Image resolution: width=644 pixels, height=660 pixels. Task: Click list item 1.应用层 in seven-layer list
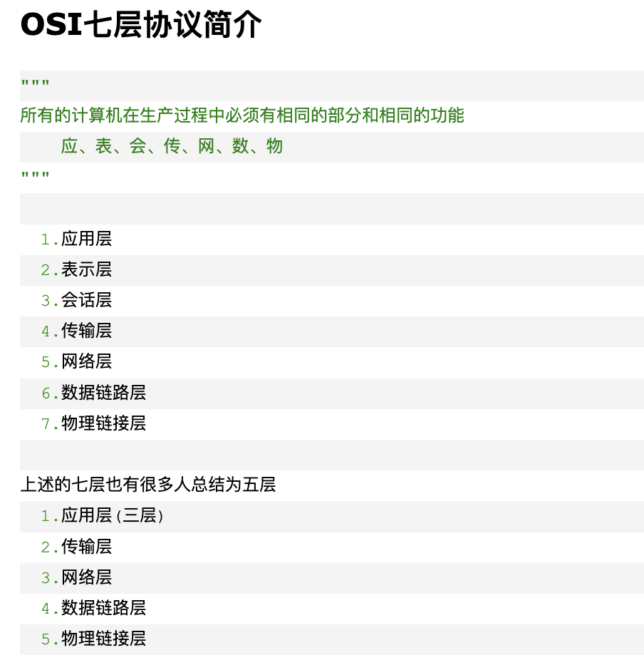coord(76,239)
